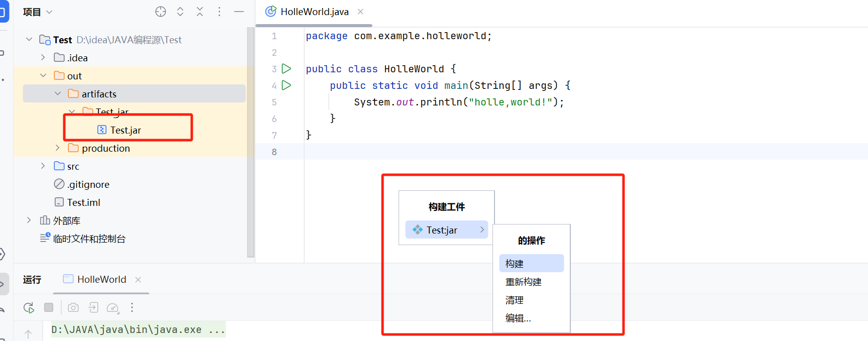Click the Test.jar archive file icon
868x341 pixels.
[102, 130]
